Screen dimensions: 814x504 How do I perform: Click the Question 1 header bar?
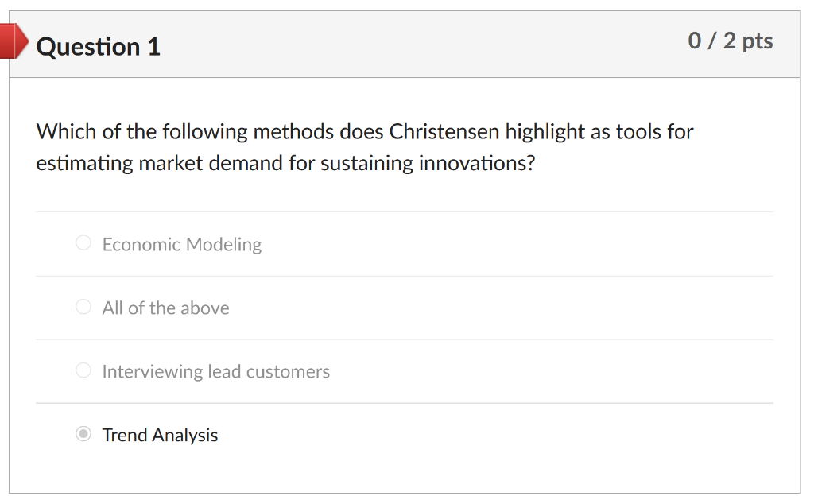[407, 45]
